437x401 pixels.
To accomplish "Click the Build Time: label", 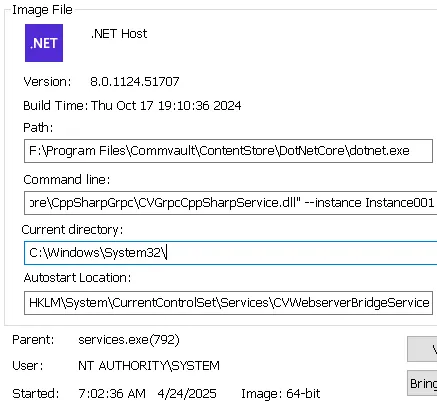I will pos(55,106).
